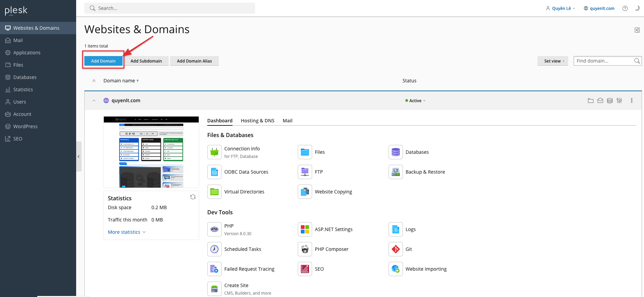Click the PHP Composer icon
The height and width of the screenshot is (297, 644).
pos(305,249)
